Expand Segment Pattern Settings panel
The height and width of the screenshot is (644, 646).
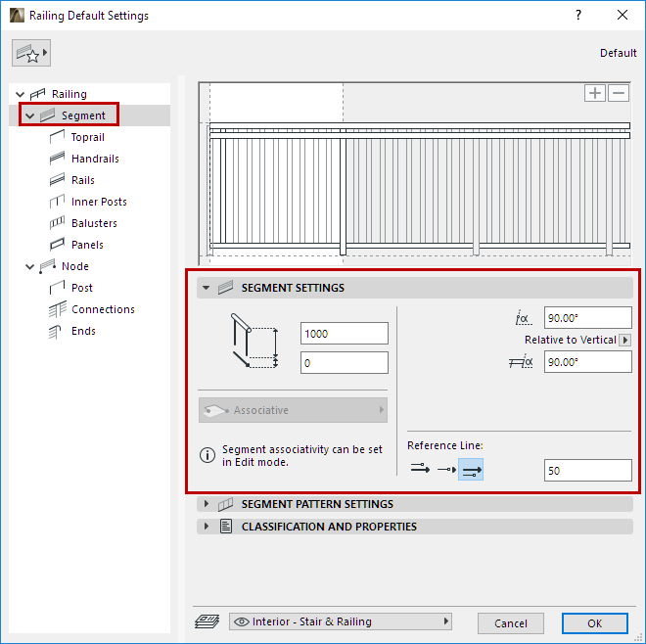207,504
